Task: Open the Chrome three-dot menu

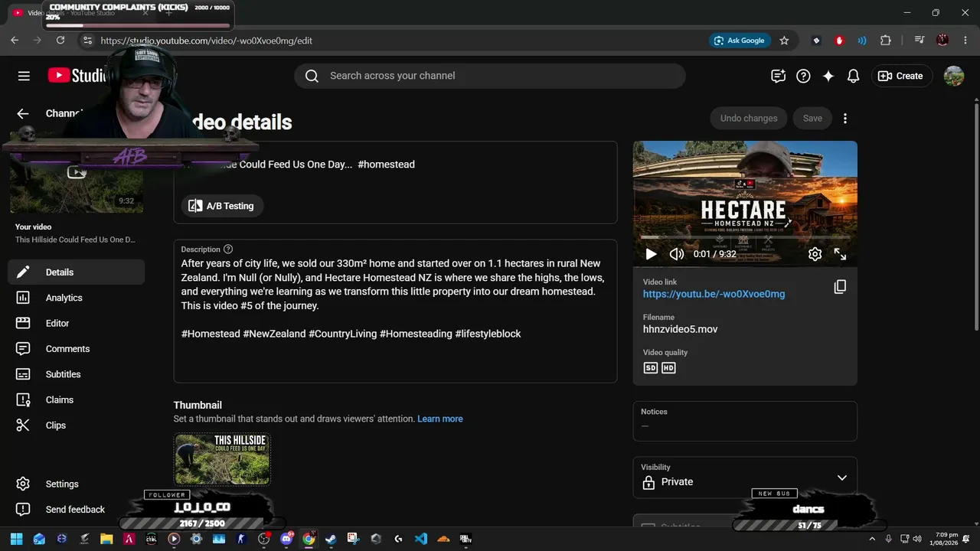Action: coord(965,41)
